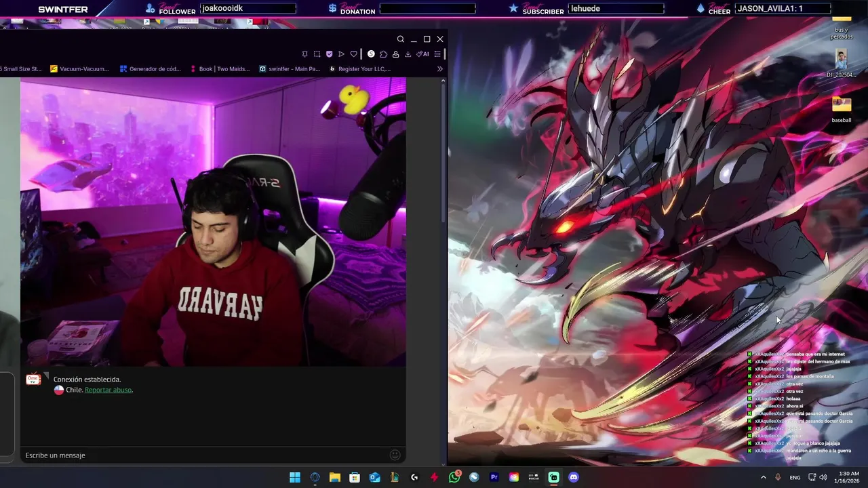
Task: Click 'Conexión establecida.' chat text
Action: [x=87, y=380]
